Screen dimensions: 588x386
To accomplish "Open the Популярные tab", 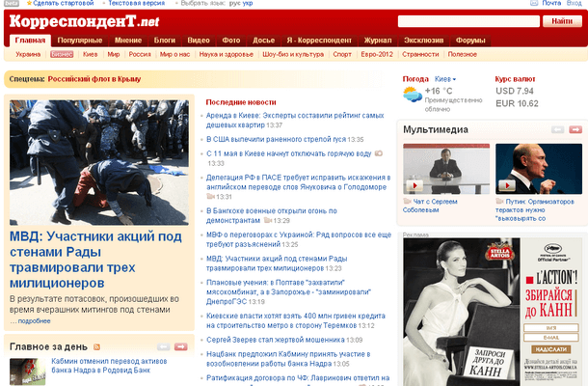I will [79, 41].
